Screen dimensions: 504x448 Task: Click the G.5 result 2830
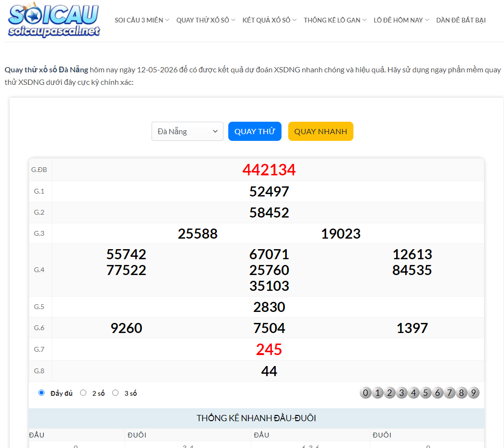tap(270, 307)
